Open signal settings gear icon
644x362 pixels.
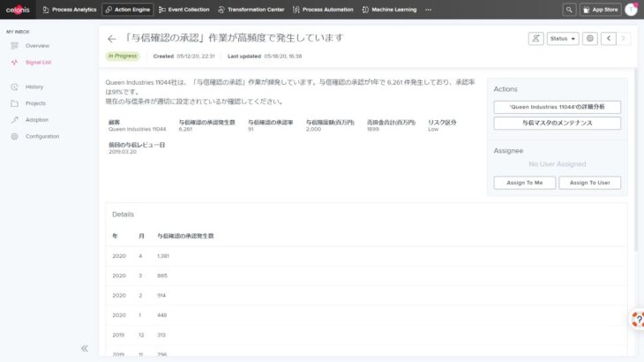[x=589, y=39]
